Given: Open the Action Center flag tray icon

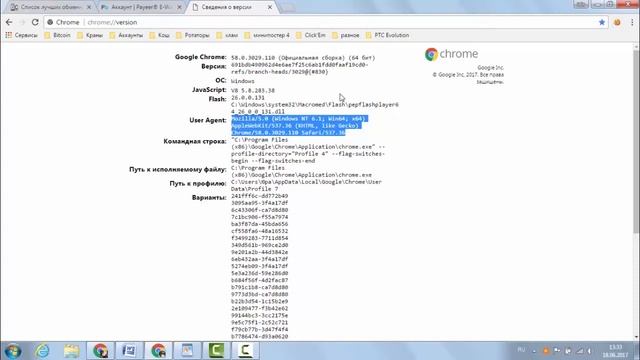Looking at the screenshot, I should tap(557, 351).
